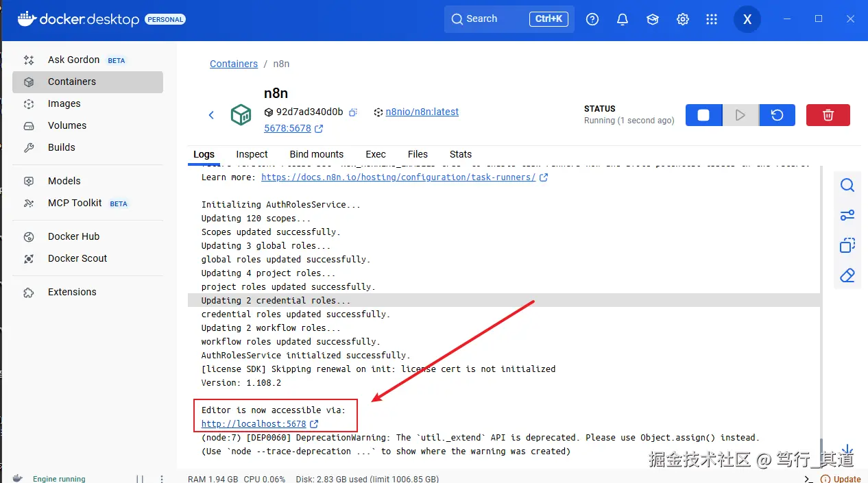
Task: Click the 'Version: 1.108.2' log line
Action: 241,383
